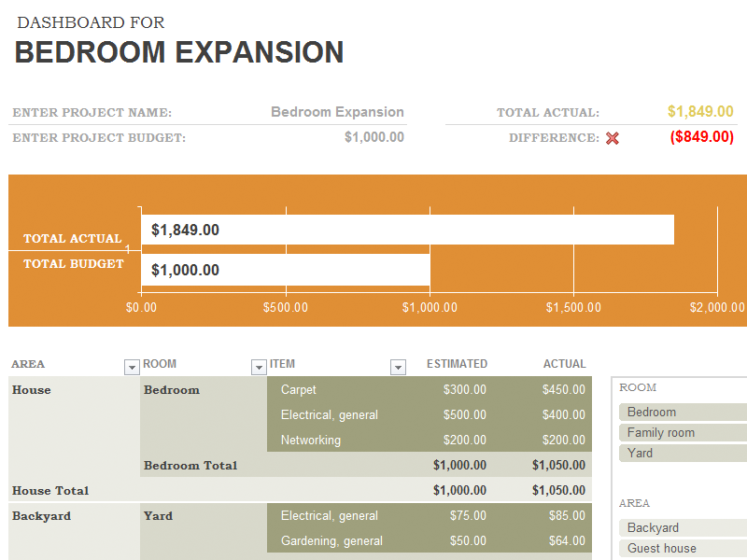Filter by Yard in Room slicer
The height and width of the screenshot is (560, 747).
pyautogui.click(x=683, y=453)
